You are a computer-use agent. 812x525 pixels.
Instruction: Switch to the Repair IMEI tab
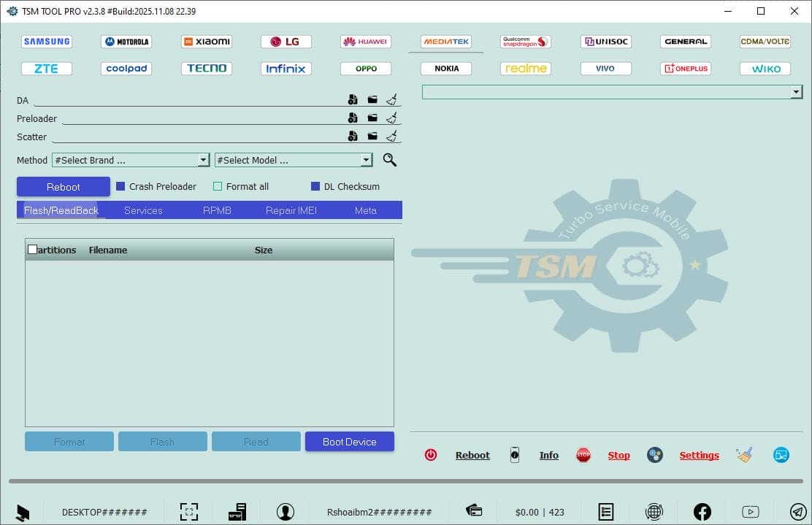[x=291, y=210]
